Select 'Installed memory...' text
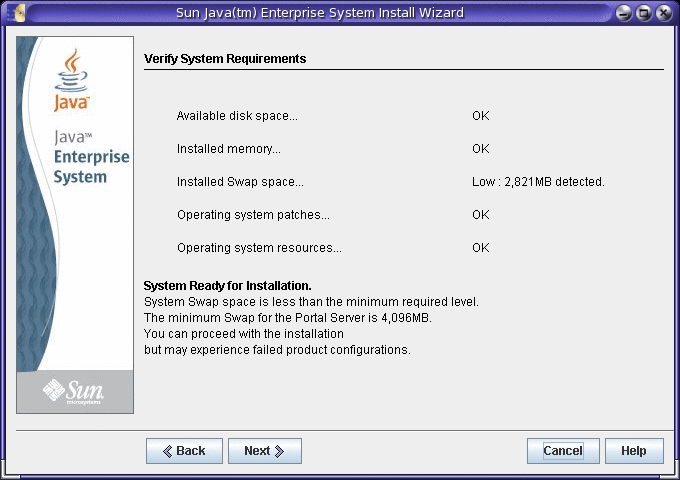This screenshot has height=480, width=680. pos(229,149)
